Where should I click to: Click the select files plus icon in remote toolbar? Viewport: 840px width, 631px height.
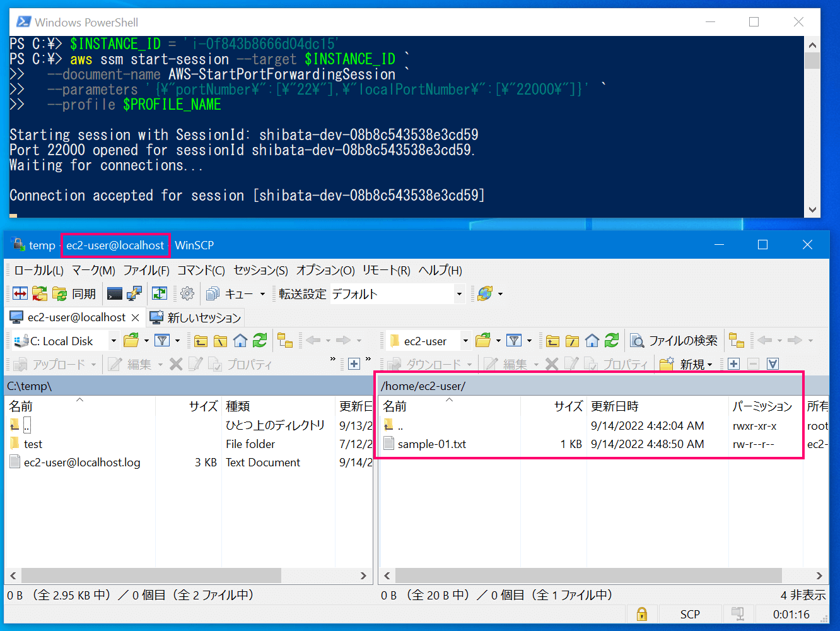pyautogui.click(x=733, y=364)
